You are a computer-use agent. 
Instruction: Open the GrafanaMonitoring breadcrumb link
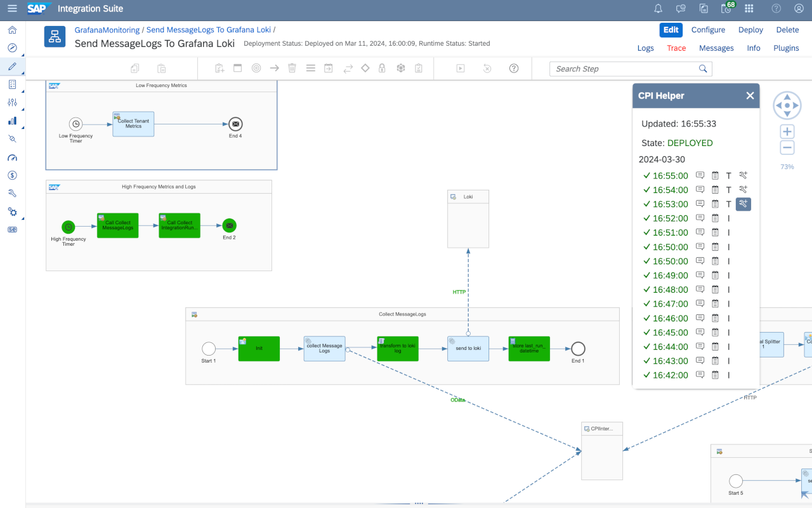[x=107, y=29]
